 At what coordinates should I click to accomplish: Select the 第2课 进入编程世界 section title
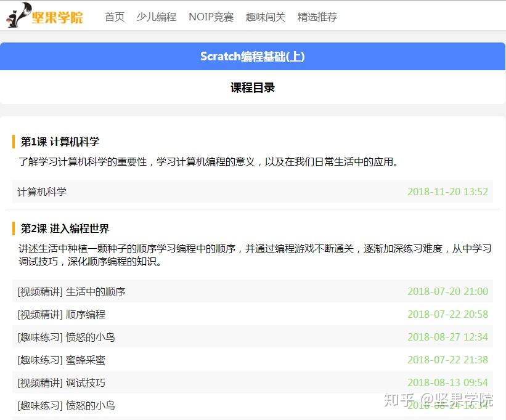(65, 228)
